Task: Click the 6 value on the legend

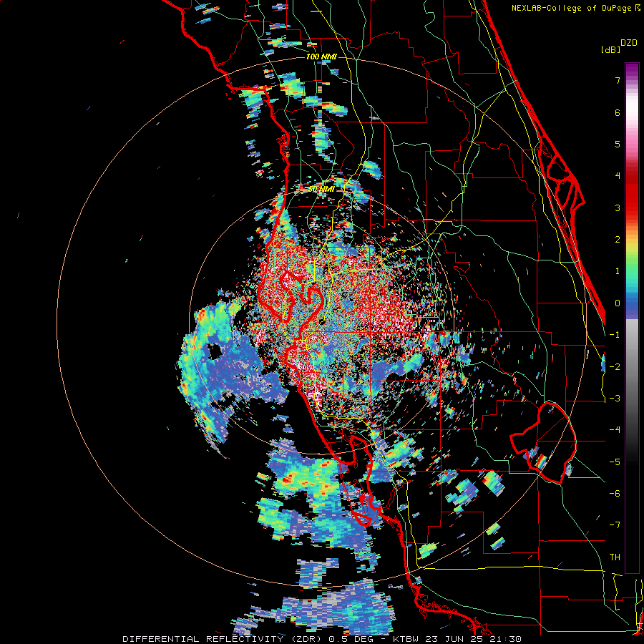Action: pyautogui.click(x=618, y=112)
